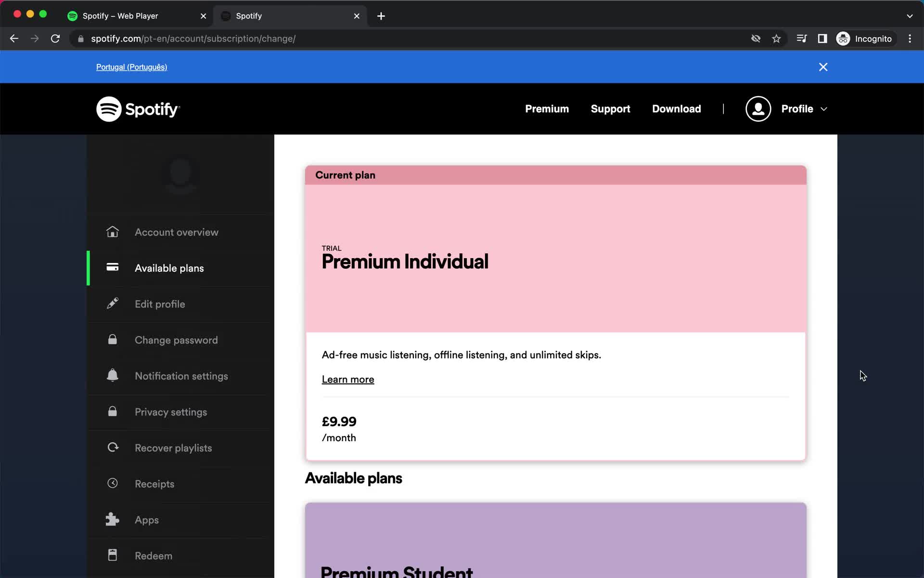924x578 pixels.
Task: Click the Apps puzzle piece icon
Action: 112,519
